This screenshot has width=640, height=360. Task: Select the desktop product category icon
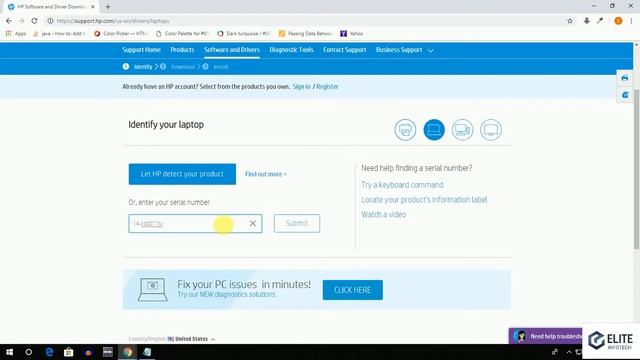[x=462, y=130]
